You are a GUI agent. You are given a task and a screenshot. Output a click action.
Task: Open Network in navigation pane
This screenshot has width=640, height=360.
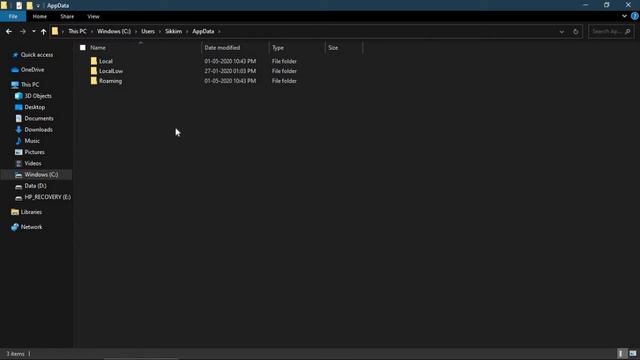tap(31, 227)
